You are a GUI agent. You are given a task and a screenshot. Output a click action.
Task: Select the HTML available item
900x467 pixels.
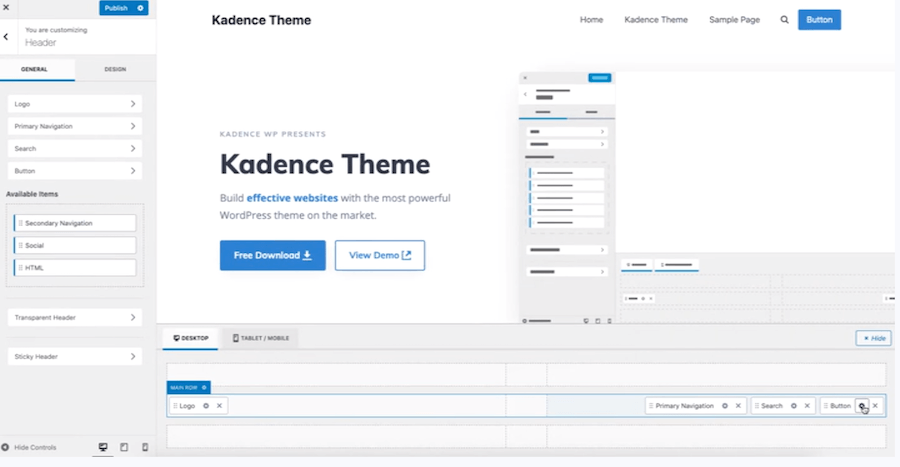tap(75, 268)
